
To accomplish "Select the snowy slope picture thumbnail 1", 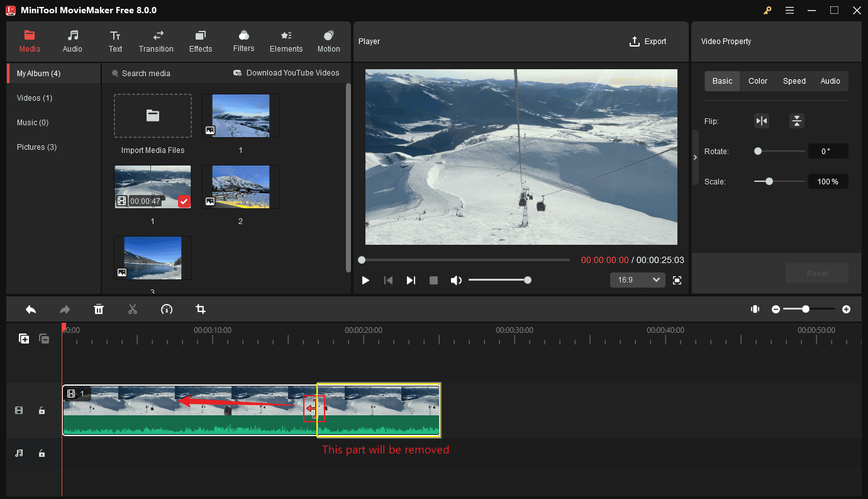I will tap(241, 116).
